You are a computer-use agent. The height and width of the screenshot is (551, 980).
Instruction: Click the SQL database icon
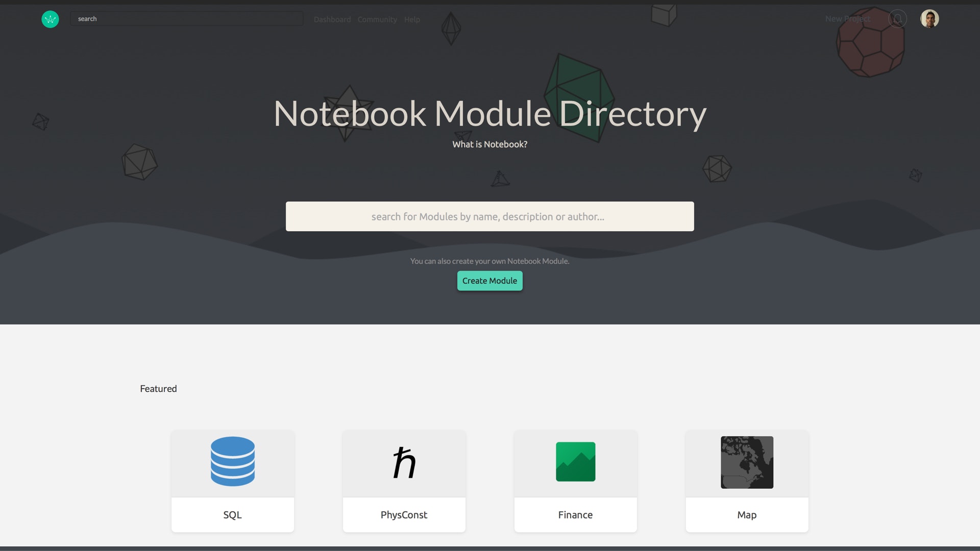coord(233,461)
